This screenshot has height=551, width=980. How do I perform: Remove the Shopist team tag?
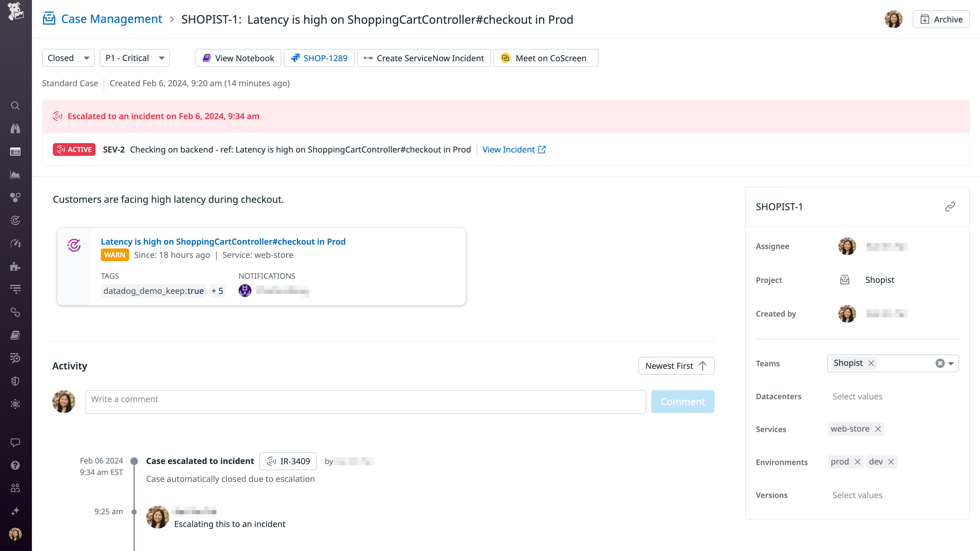pyautogui.click(x=871, y=363)
